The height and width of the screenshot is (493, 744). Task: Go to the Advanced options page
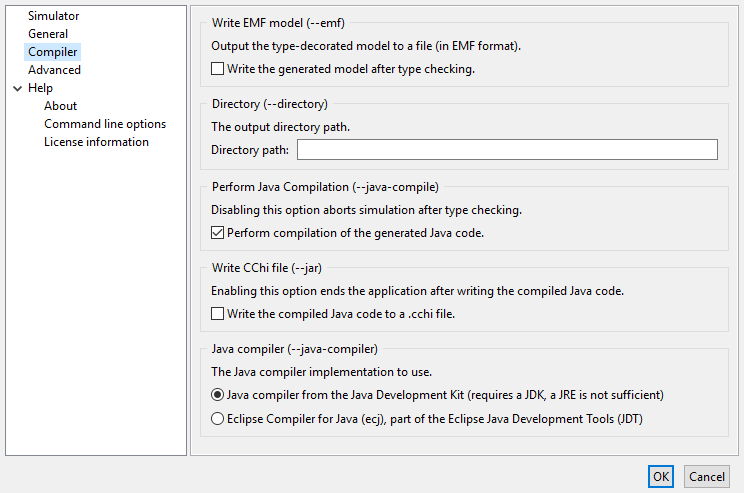(54, 70)
